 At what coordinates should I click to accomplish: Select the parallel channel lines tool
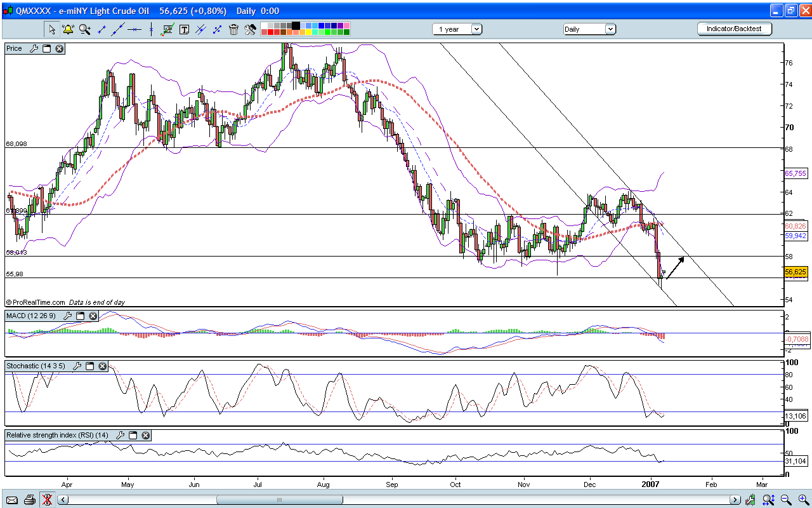tap(200, 29)
